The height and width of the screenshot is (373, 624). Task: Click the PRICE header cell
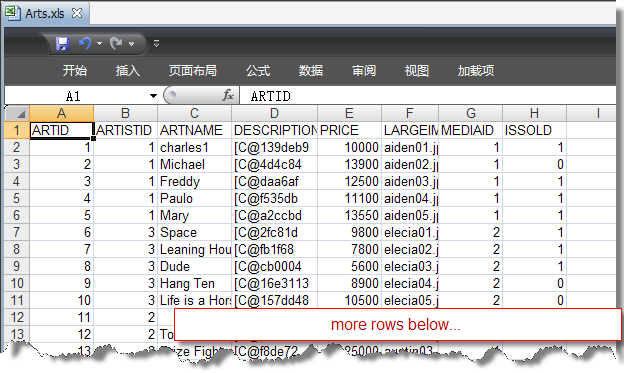coord(349,130)
